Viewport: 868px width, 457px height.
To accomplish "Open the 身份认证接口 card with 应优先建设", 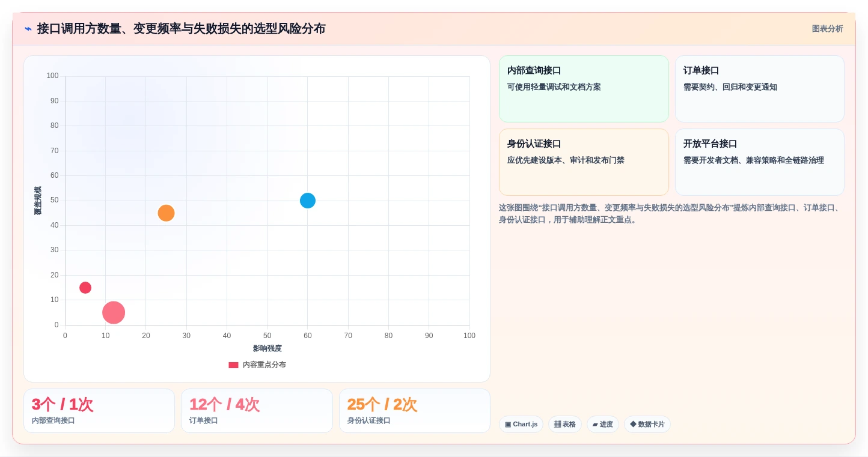I will pyautogui.click(x=584, y=162).
